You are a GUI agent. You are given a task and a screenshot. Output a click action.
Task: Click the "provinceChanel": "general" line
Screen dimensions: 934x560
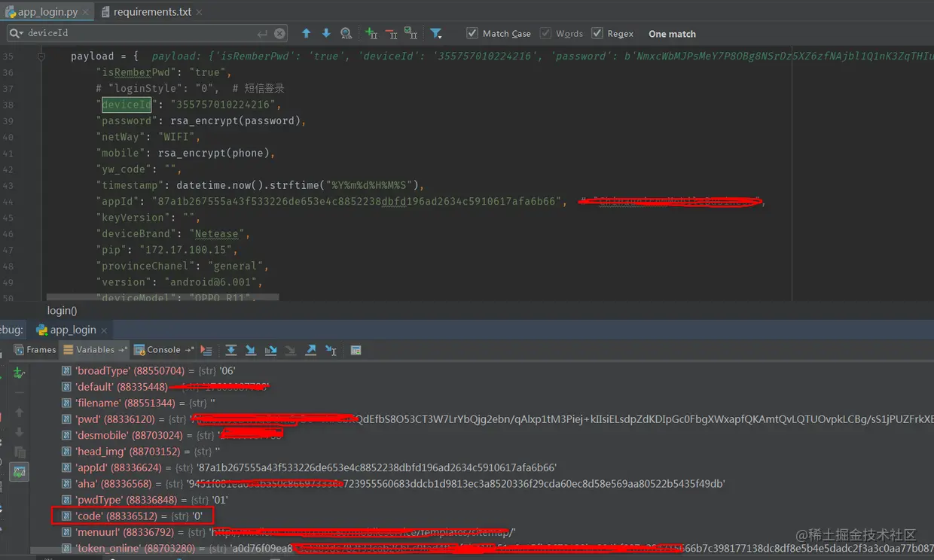[182, 266]
